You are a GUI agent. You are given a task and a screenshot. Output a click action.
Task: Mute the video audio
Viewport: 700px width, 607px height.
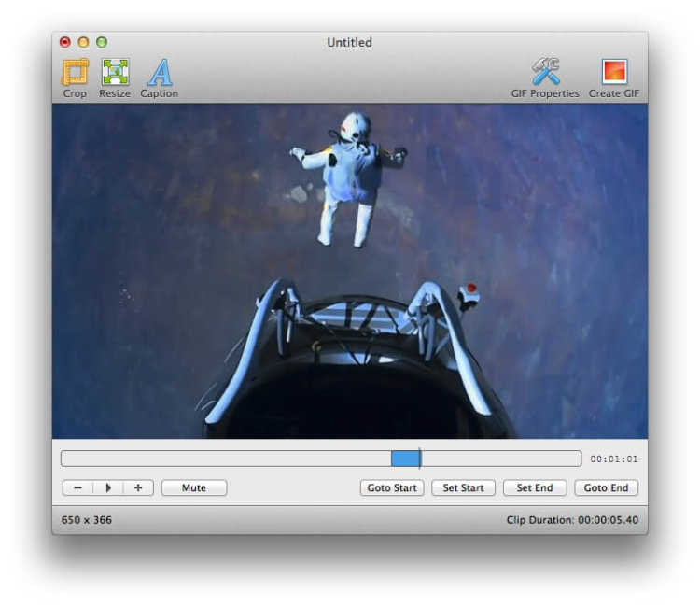coord(194,487)
